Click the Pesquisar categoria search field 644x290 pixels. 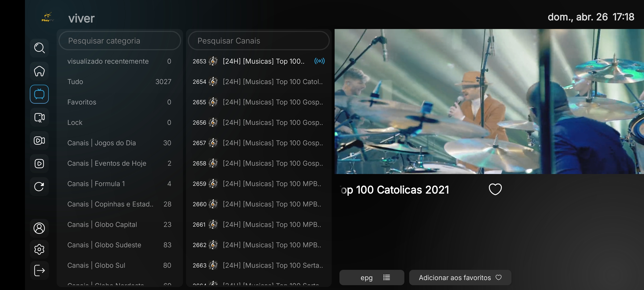tap(120, 41)
